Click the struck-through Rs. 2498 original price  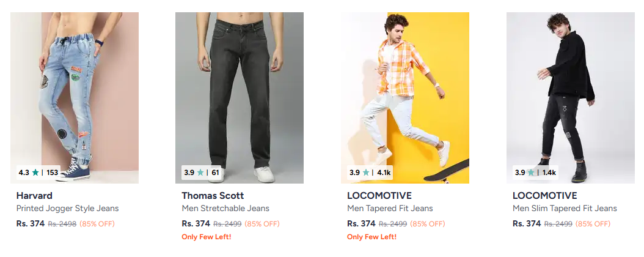(62, 224)
